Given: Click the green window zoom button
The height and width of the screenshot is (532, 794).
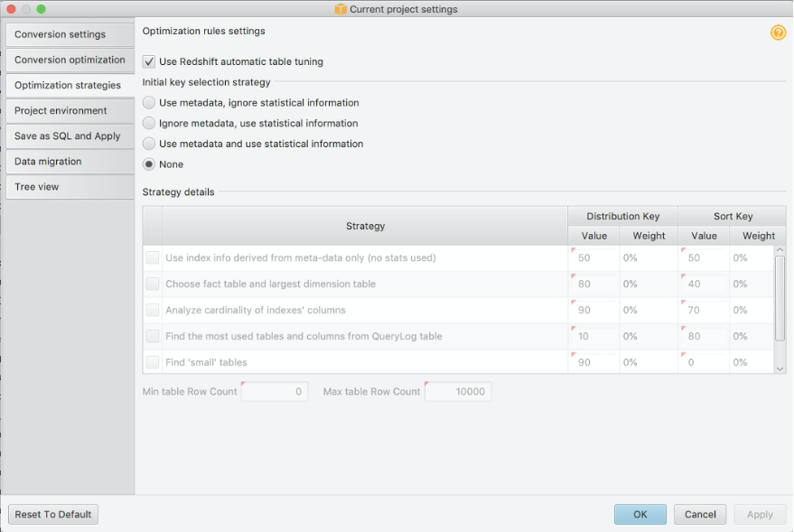Looking at the screenshot, I should click(x=41, y=9).
